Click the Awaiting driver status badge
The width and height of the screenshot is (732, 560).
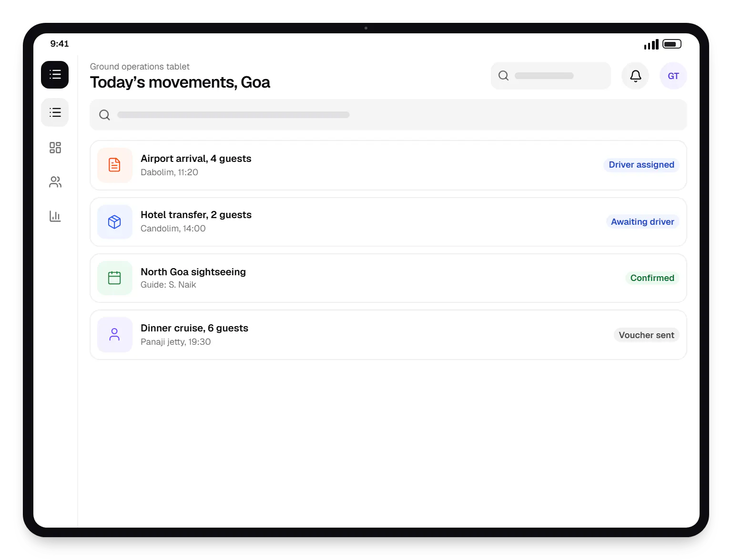point(642,222)
